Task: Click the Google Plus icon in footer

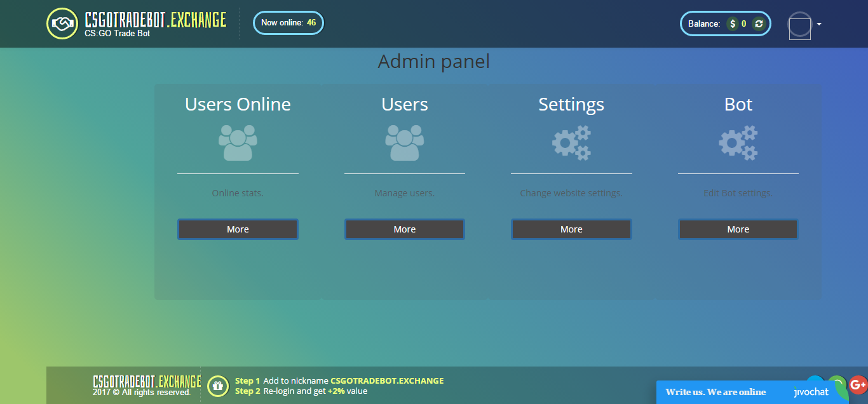Action: (x=858, y=384)
